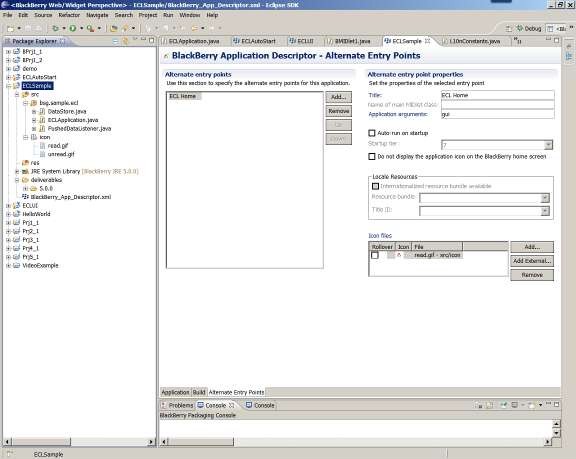Expand the DataStore.java tree node

tap(34, 112)
